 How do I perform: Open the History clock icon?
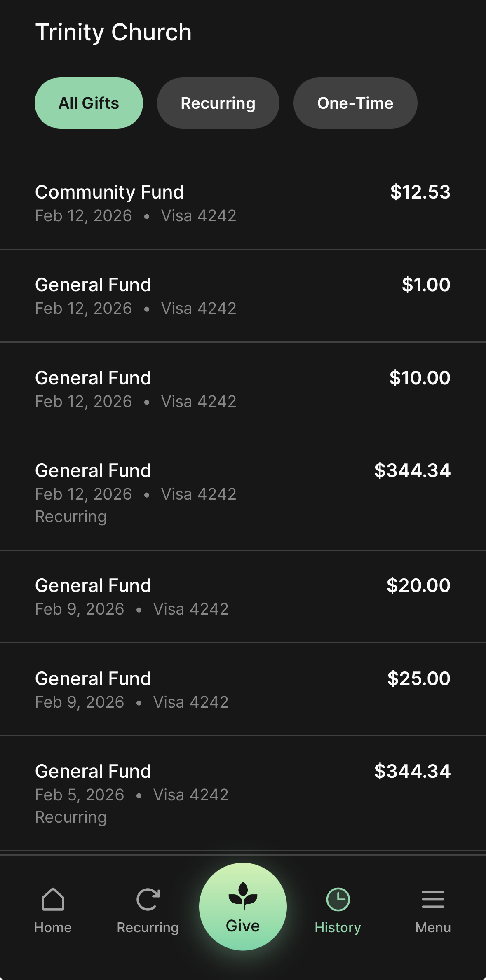(x=338, y=899)
